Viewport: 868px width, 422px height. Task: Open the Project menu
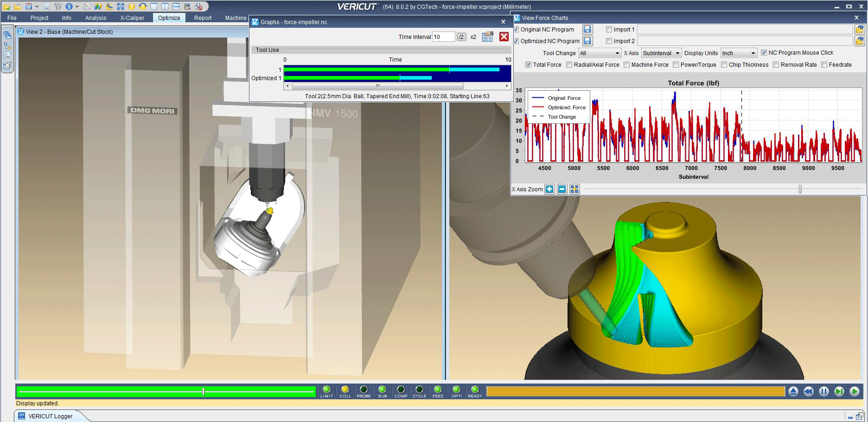pos(39,18)
